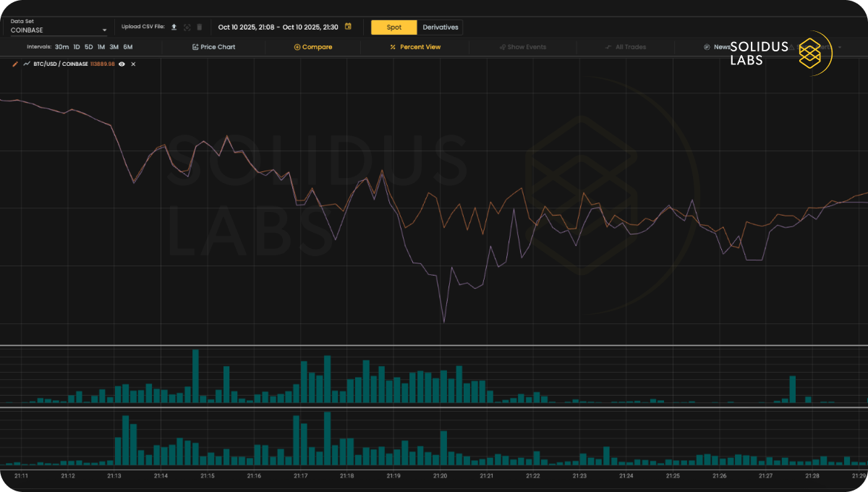The width and height of the screenshot is (868, 492).
Task: Click the line chart type icon
Action: [27, 64]
